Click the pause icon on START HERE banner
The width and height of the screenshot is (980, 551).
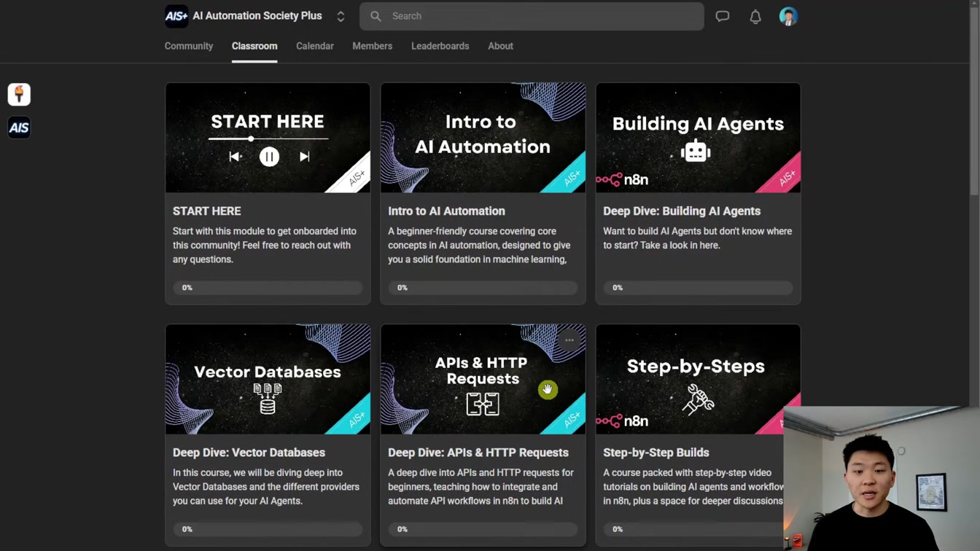point(269,157)
